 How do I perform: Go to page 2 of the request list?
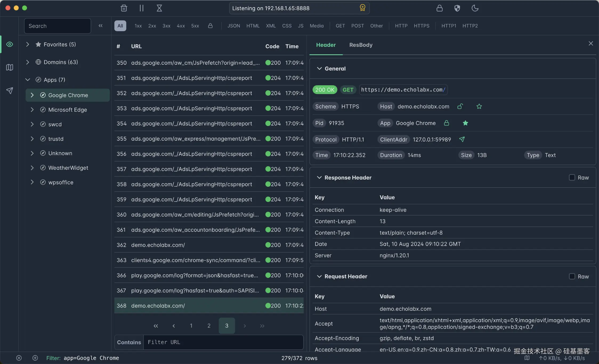(209, 326)
